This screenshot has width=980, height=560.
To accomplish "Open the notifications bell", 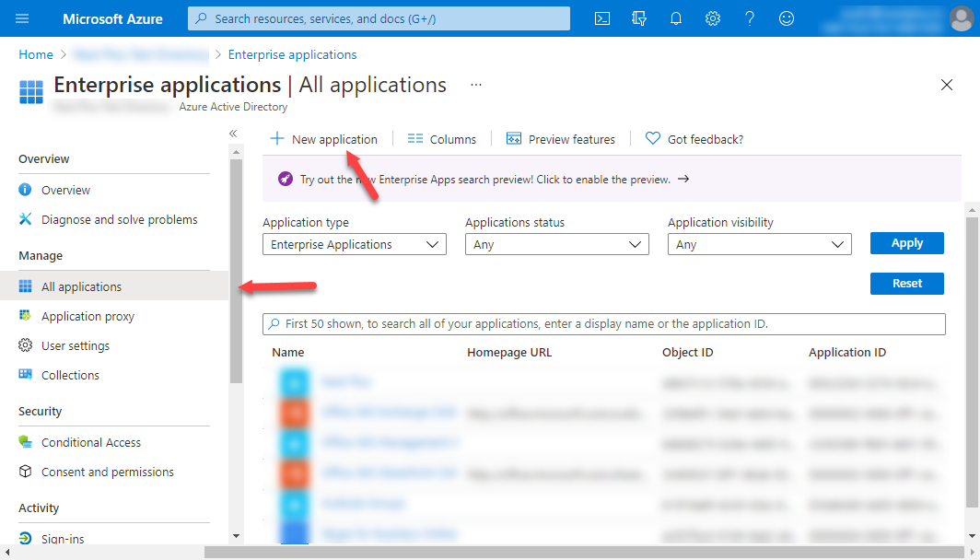I will [676, 18].
